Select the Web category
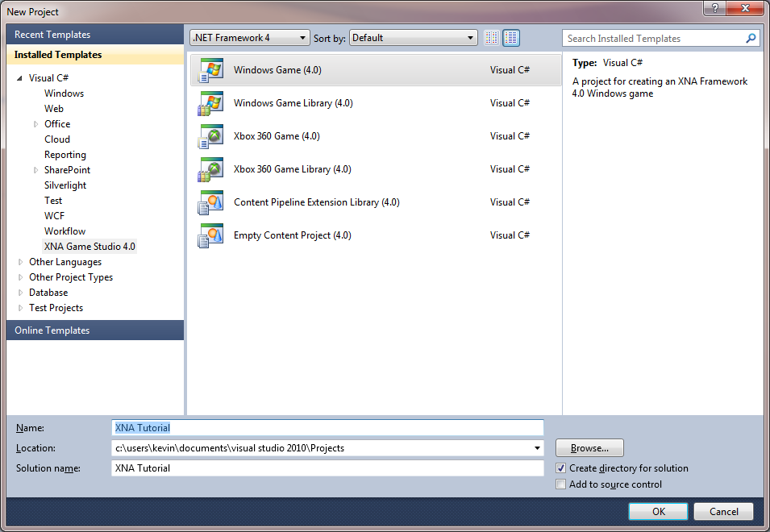Viewport: 770px width, 532px height. (53, 109)
